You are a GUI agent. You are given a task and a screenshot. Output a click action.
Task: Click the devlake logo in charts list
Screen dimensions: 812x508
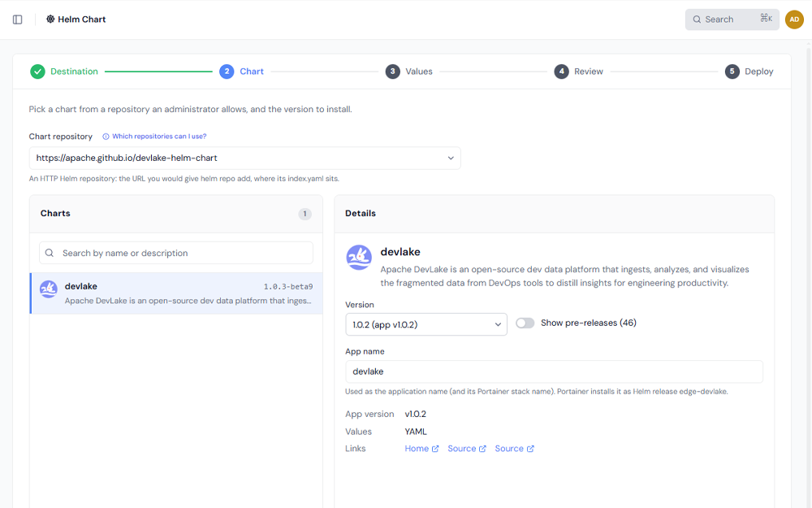pyautogui.click(x=49, y=289)
